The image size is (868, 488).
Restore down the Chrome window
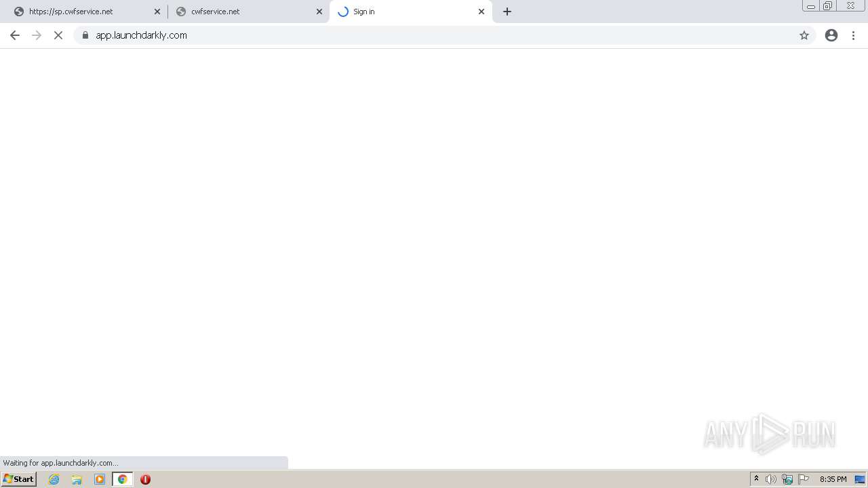tap(828, 6)
